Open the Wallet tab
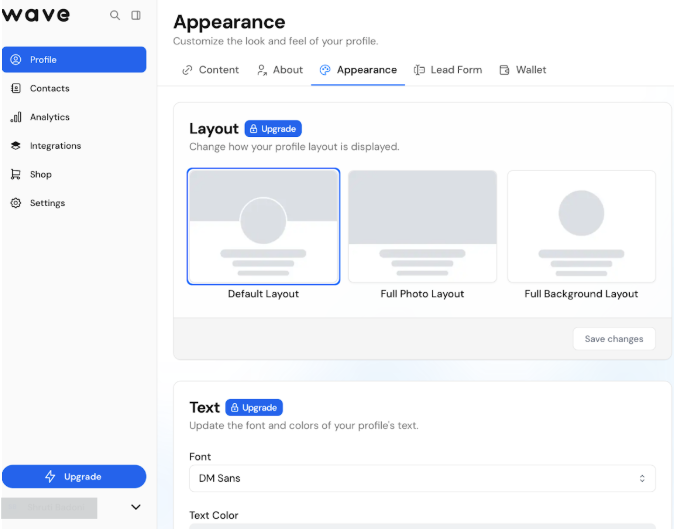This screenshot has height=532, width=674. coord(522,70)
